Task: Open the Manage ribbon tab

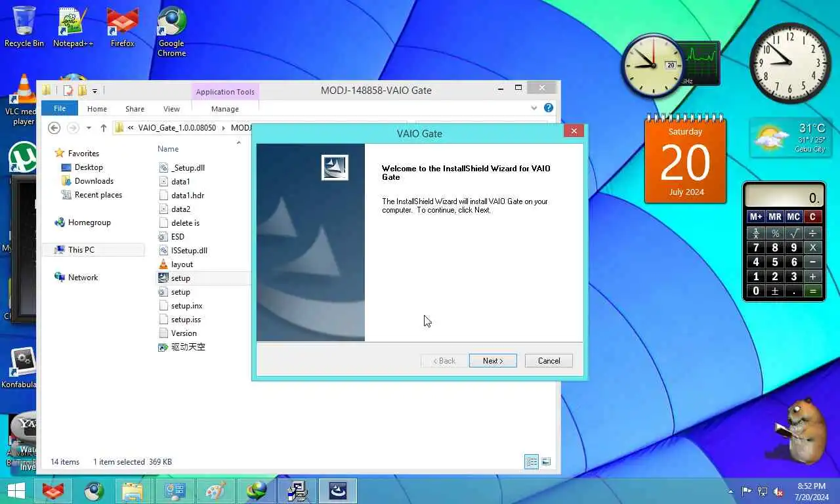Action: tap(225, 109)
